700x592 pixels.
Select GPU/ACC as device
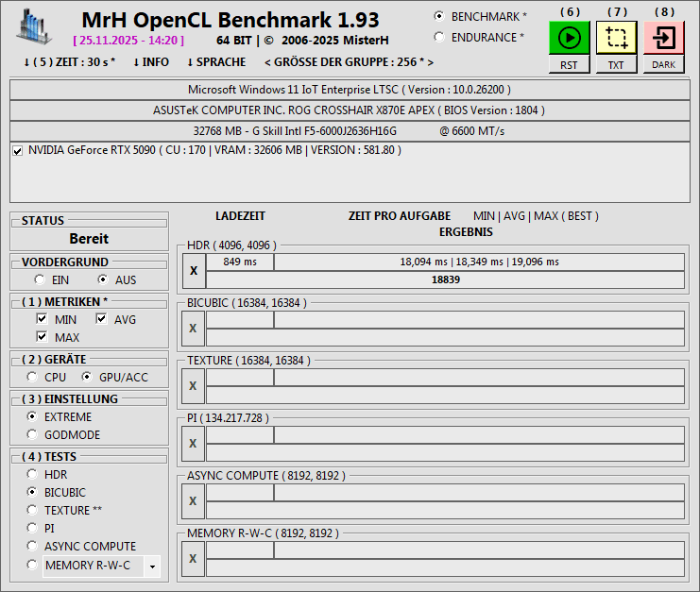[87, 377]
